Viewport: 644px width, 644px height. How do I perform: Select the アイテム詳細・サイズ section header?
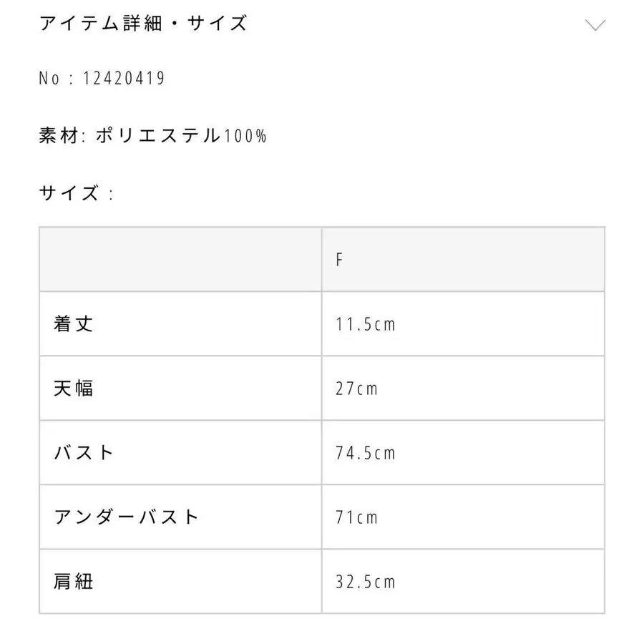pyautogui.click(x=142, y=23)
